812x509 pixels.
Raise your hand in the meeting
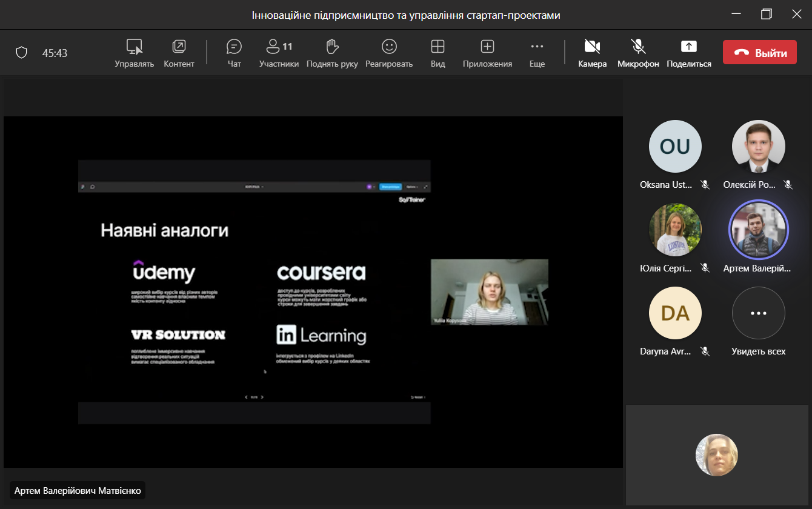331,53
